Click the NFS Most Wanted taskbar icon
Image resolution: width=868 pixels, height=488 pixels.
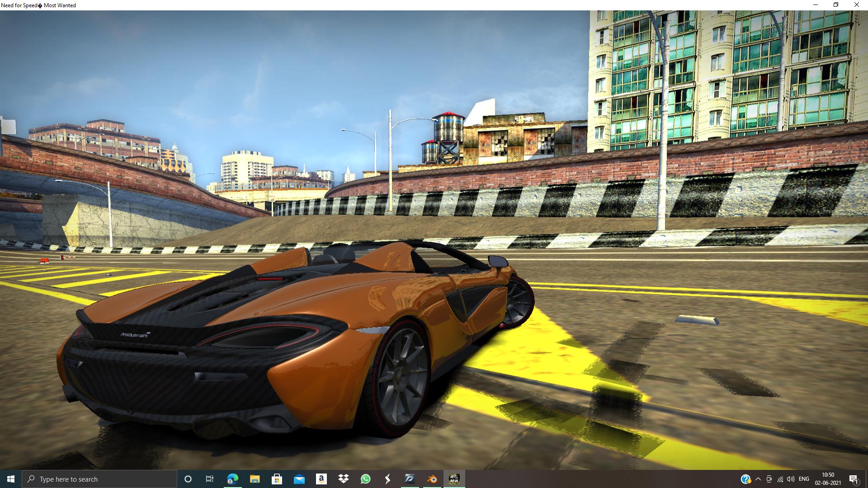(x=454, y=479)
